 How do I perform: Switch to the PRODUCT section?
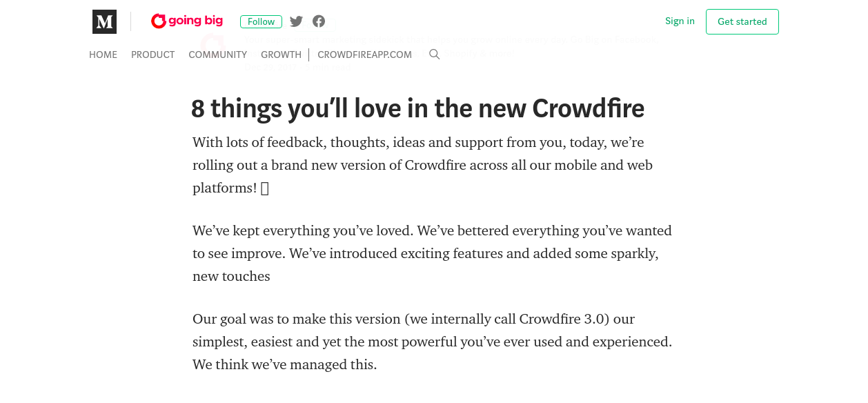coord(153,55)
